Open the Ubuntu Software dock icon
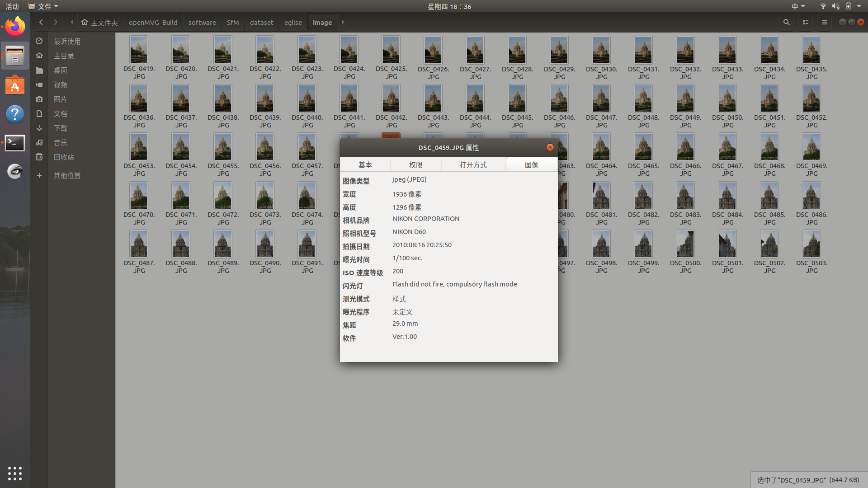 pos(15,85)
